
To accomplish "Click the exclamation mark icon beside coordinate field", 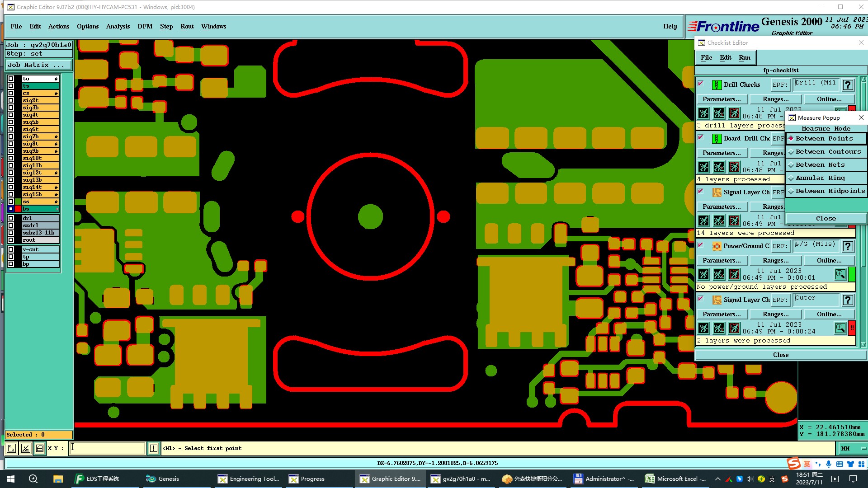I will pyautogui.click(x=154, y=448).
